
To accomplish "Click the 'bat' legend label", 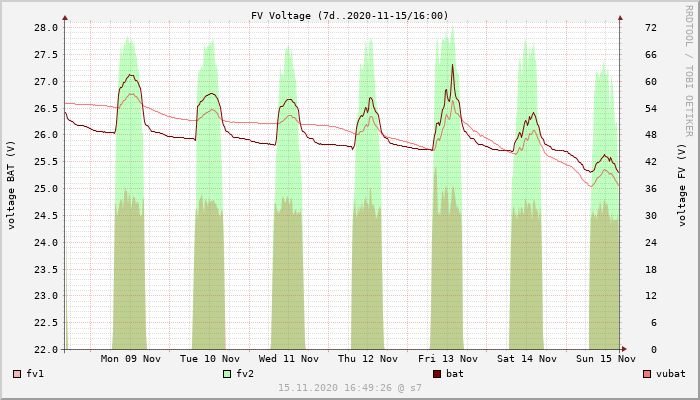I will tap(455, 374).
